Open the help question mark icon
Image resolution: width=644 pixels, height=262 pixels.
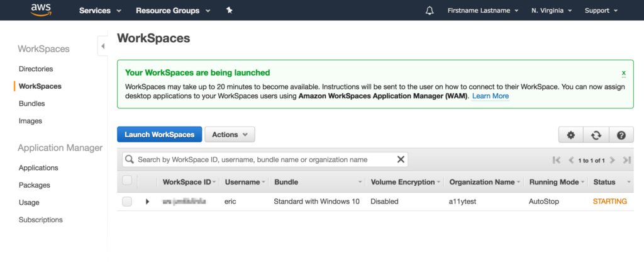(x=621, y=135)
